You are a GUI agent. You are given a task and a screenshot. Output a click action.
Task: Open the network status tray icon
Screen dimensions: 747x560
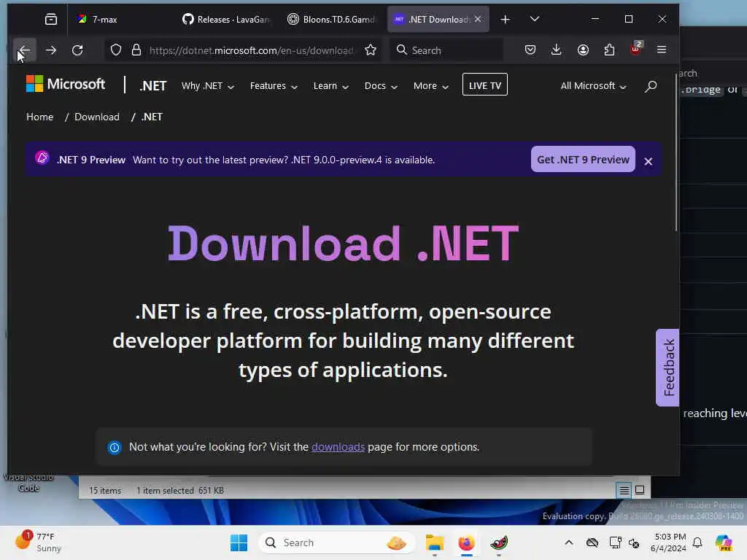(615, 542)
